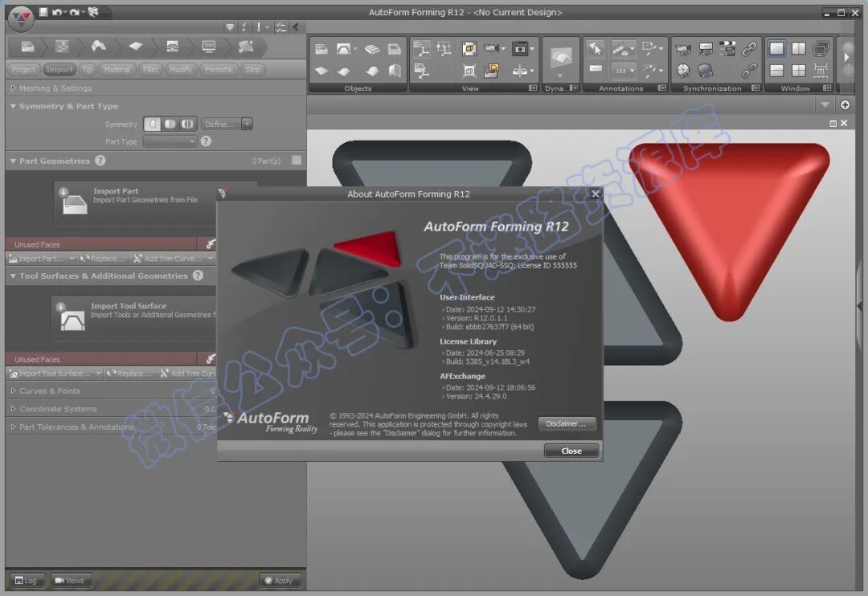Viewport: 868px width, 596px height.
Task: Click ribbon scroll-right arrow past Window group
Action: pyautogui.click(x=846, y=57)
